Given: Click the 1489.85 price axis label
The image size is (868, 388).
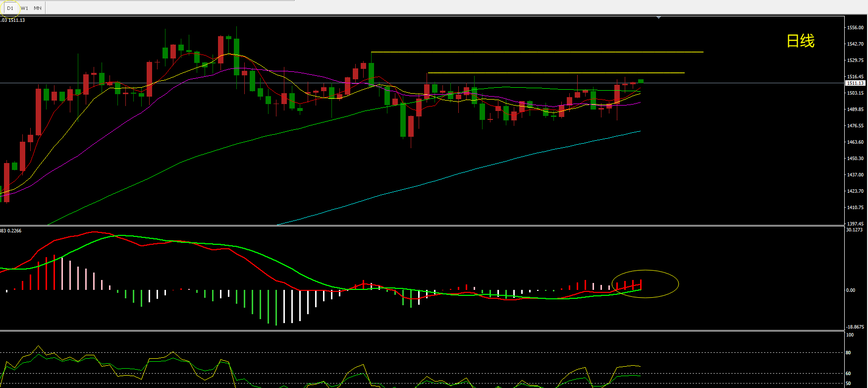Looking at the screenshot, I should click(855, 110).
